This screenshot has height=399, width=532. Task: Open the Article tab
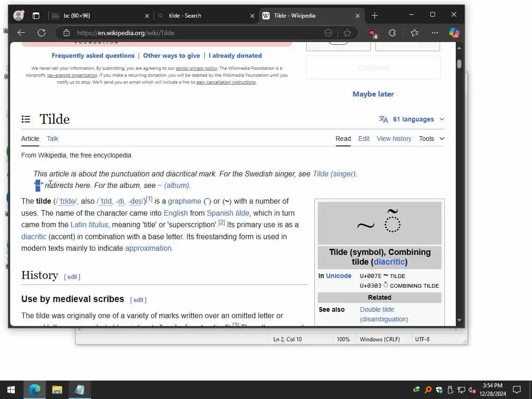tap(30, 139)
